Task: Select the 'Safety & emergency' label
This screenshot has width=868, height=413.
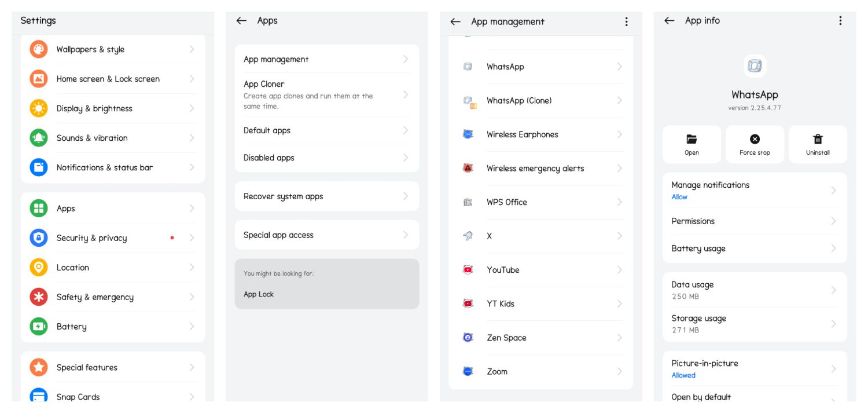Action: coord(95,297)
